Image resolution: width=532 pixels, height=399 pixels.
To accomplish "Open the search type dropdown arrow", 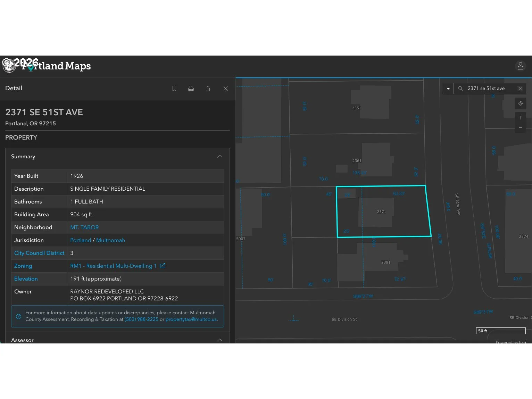I will tap(448, 89).
